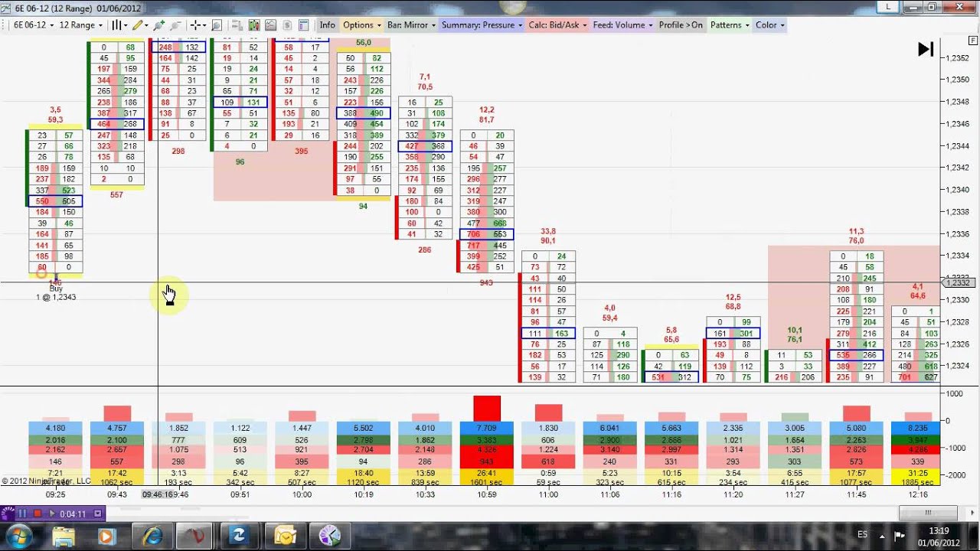The width and height of the screenshot is (980, 551).
Task: Click the greyed chart trader icon
Action: coord(238,25)
